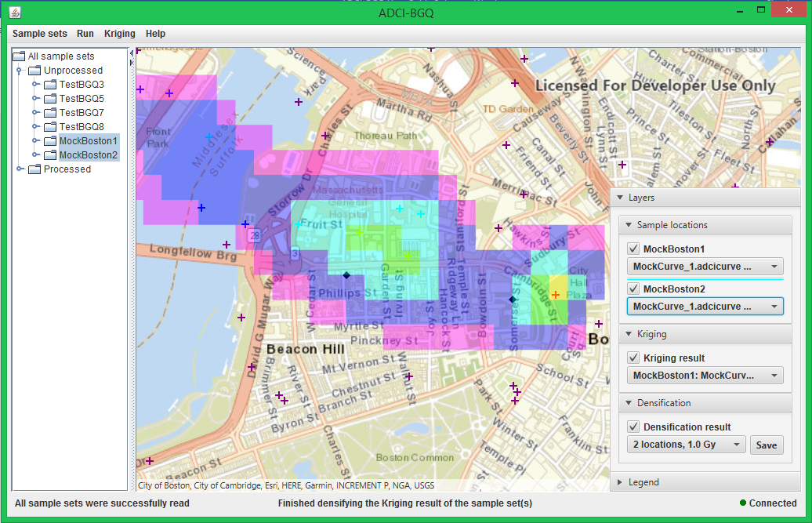The height and width of the screenshot is (523, 812).
Task: Expand the TestBGQ3 tree node handle
Action: click(35, 84)
